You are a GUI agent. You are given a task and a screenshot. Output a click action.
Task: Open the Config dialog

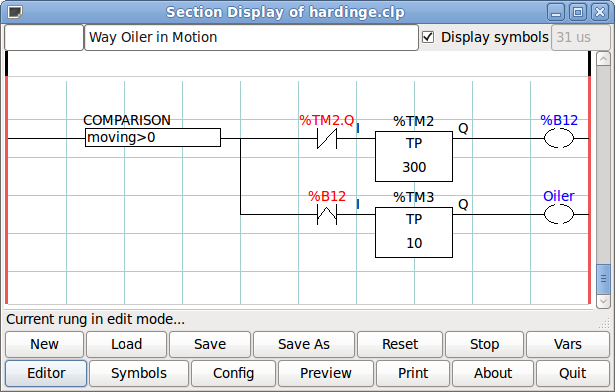(x=233, y=373)
